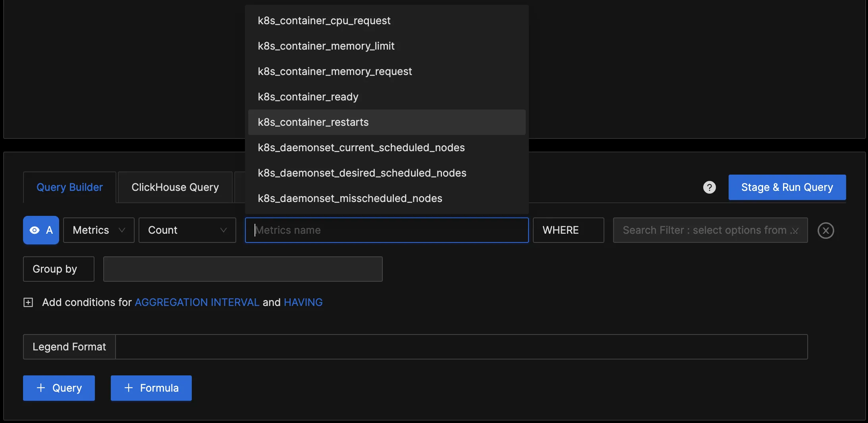Open AGGREGATION INTERVAL link
This screenshot has height=423, width=868.
[x=197, y=302]
